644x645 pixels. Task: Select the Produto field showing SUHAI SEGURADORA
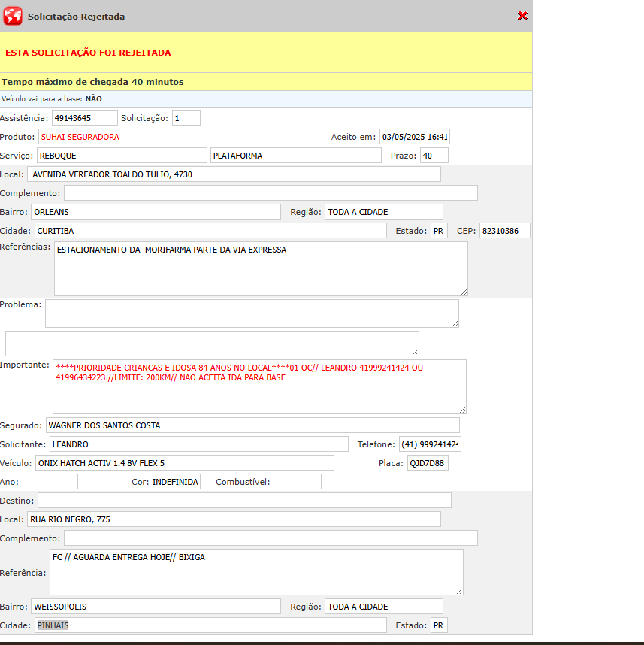point(180,137)
